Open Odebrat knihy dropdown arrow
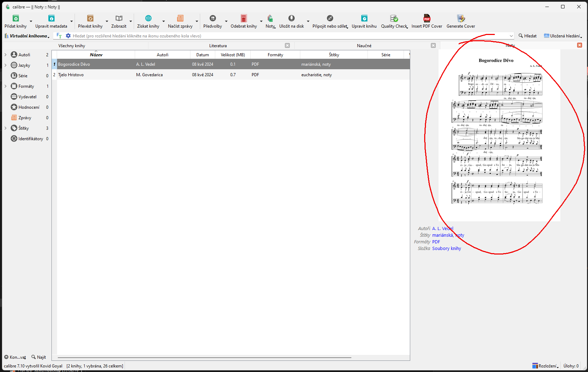This screenshot has height=372, width=588. [261, 21]
